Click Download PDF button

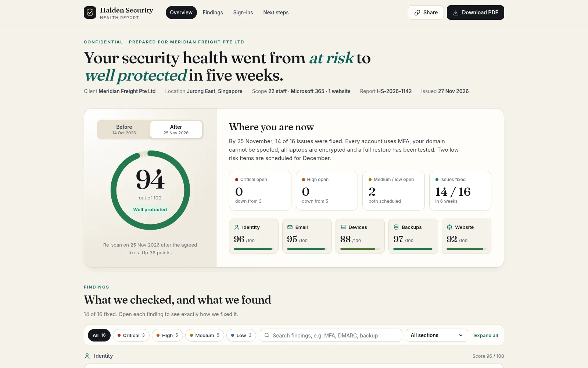476,13
